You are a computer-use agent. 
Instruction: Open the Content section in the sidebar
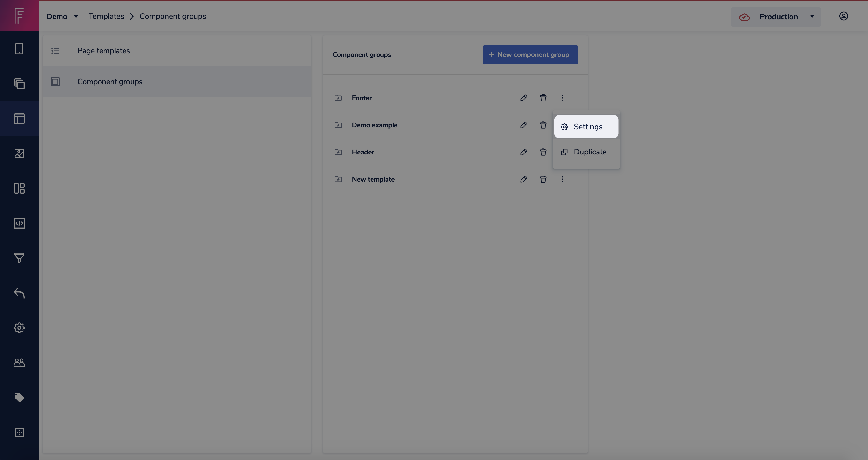pos(19,84)
